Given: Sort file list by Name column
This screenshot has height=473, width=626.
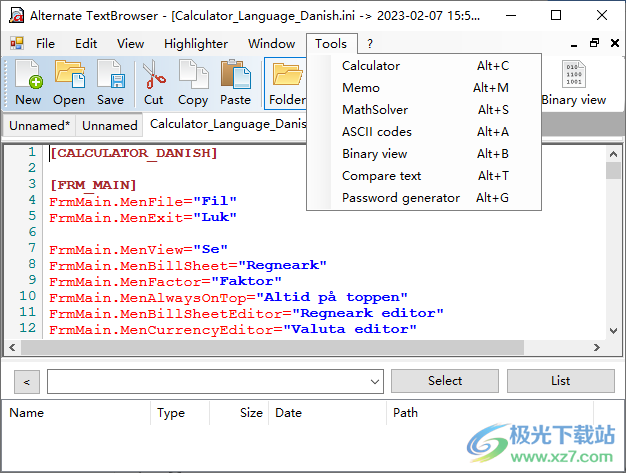Looking at the screenshot, I should pyautogui.click(x=77, y=413).
